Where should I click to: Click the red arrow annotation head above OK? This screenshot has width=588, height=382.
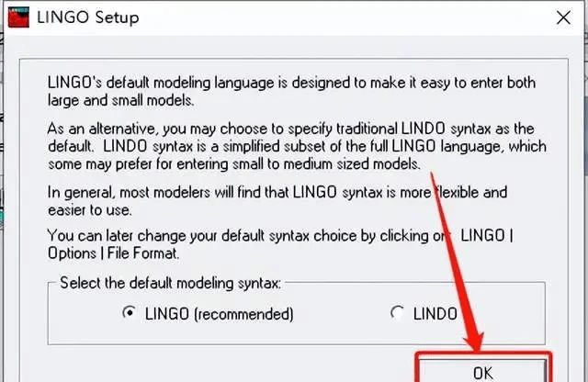click(x=473, y=339)
